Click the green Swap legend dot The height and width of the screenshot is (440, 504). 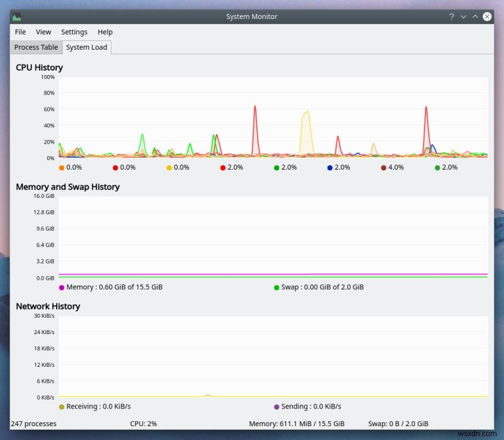click(x=276, y=287)
